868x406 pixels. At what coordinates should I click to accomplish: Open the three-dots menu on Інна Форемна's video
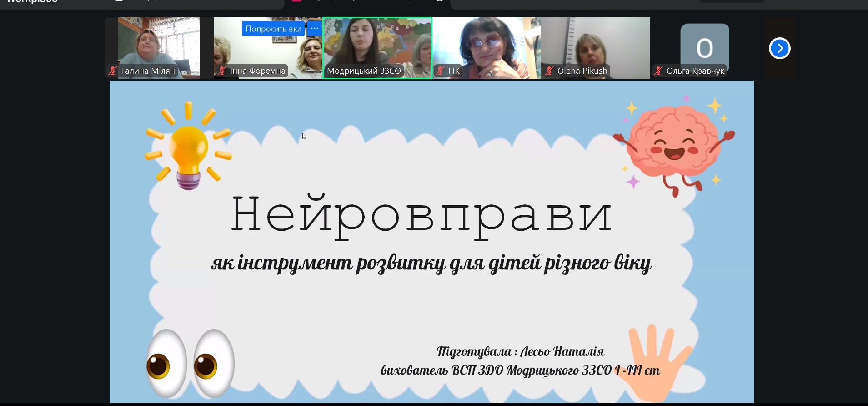tap(314, 28)
